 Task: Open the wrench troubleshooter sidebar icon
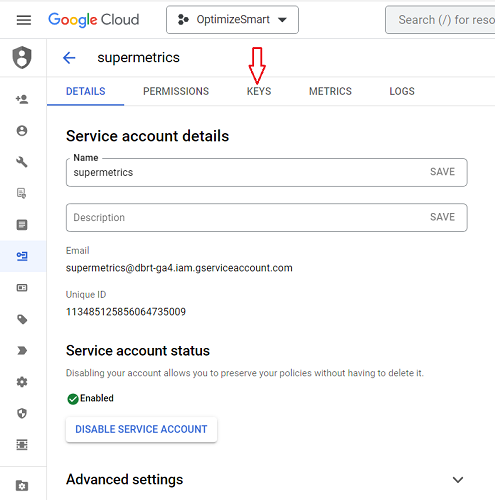pyautogui.click(x=22, y=162)
